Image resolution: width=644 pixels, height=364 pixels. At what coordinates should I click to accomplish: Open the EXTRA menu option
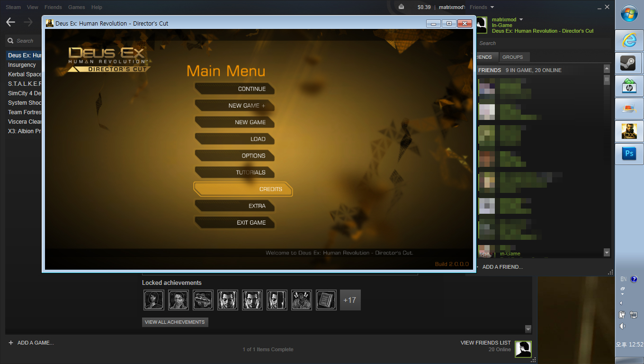[x=235, y=206]
